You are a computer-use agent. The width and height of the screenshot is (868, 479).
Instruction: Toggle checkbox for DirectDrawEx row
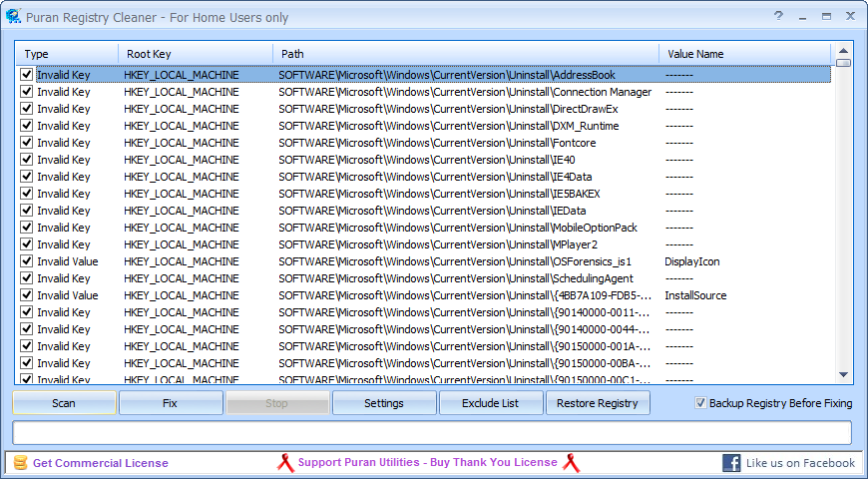tap(26, 109)
